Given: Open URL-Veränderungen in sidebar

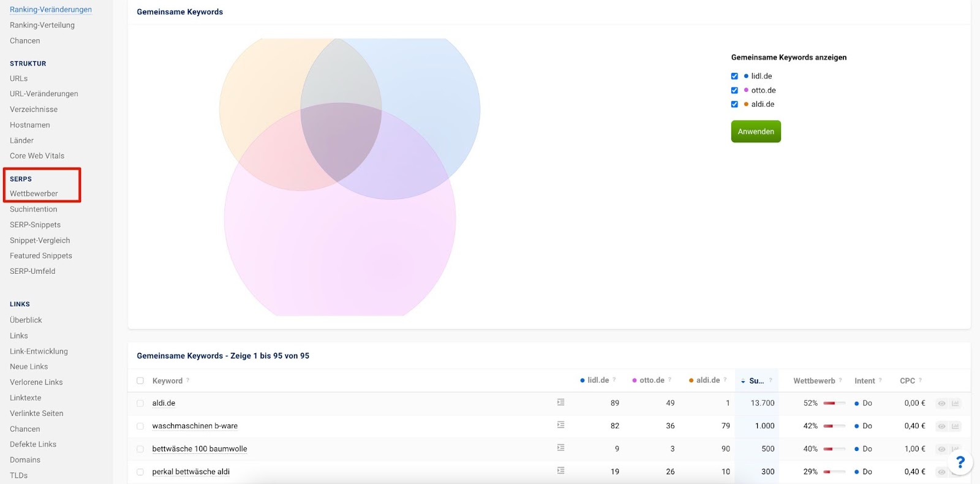Looking at the screenshot, I should 44,94.
